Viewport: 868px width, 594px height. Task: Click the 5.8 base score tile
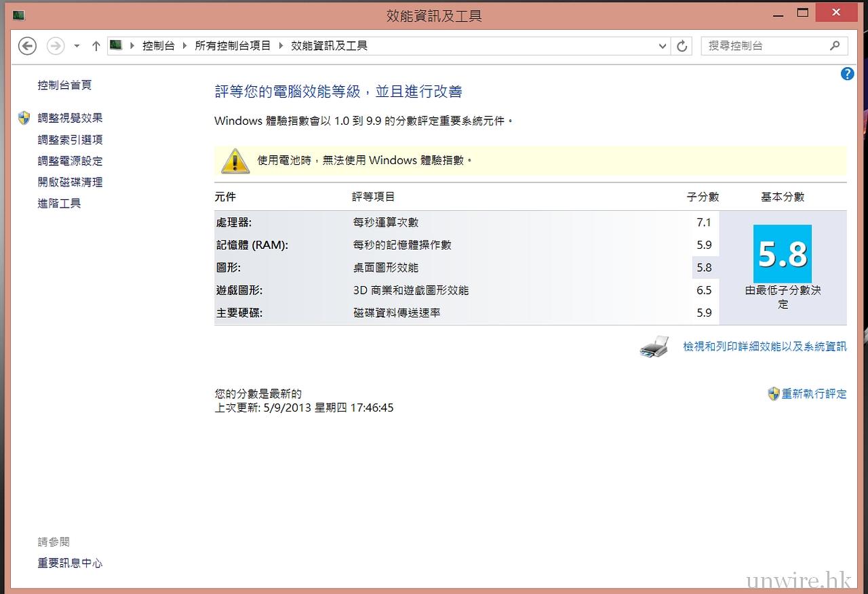tap(783, 254)
